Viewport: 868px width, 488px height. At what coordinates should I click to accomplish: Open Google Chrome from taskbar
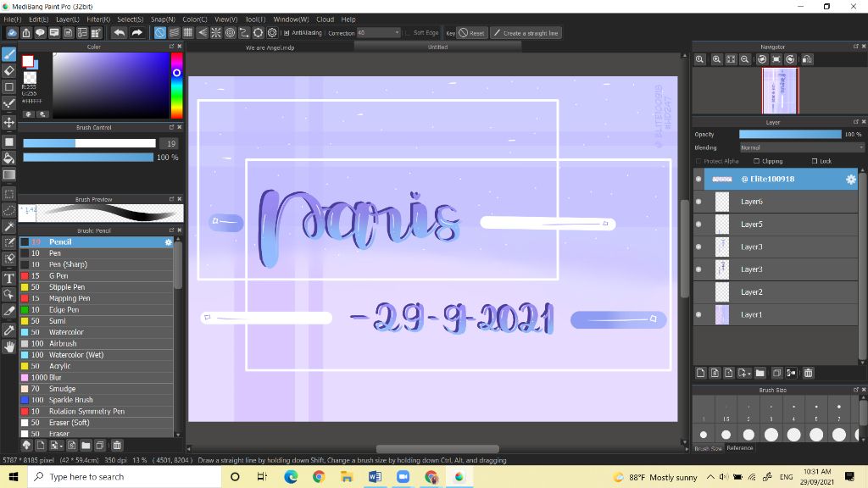click(x=319, y=476)
